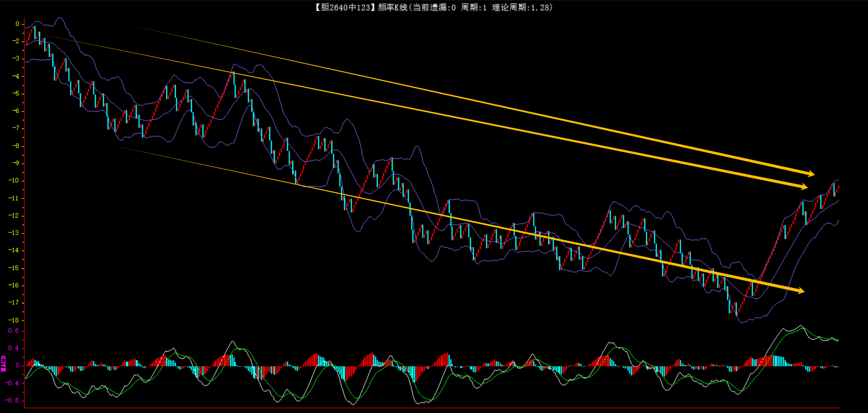Click the 【胆2640中123】 label in the title
Image resolution: width=868 pixels, height=413 pixels.
pyautogui.click(x=344, y=7)
